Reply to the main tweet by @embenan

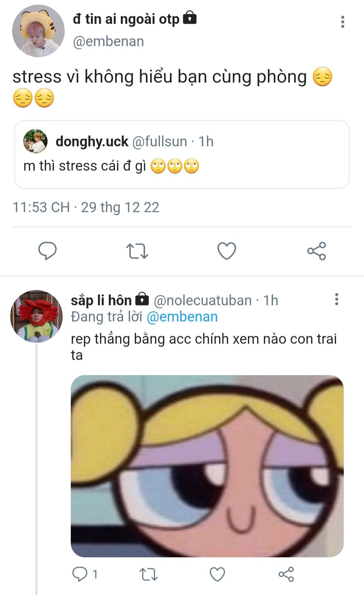(48, 251)
